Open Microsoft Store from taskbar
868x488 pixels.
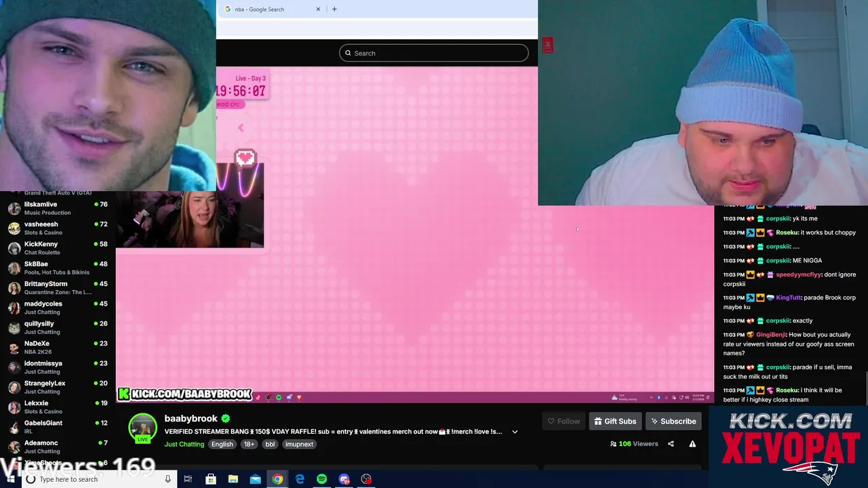[211, 479]
